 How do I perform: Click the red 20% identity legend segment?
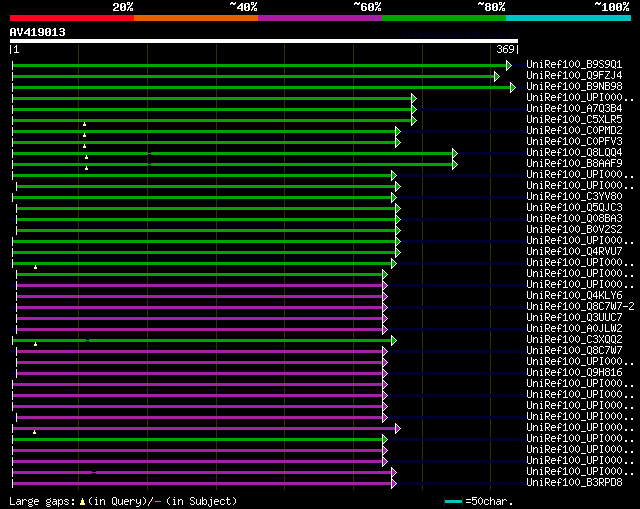[x=72, y=18]
